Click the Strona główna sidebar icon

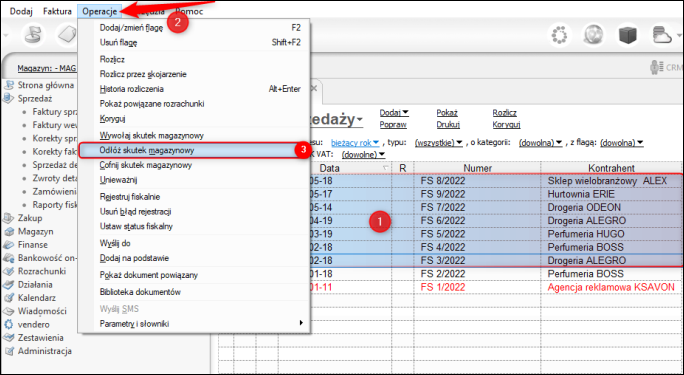pos(9,85)
